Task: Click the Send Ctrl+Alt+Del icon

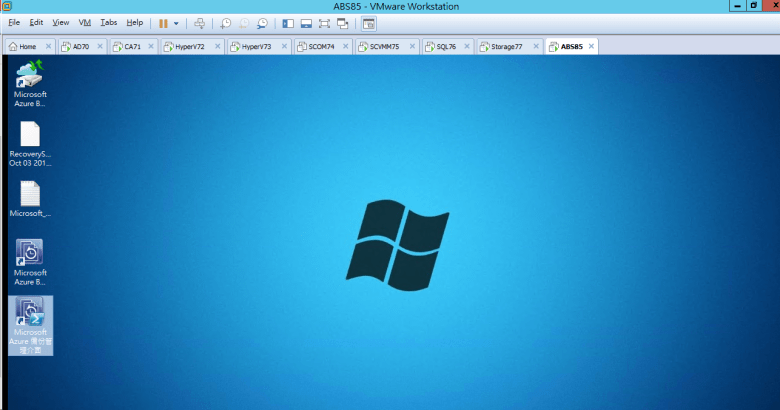Action: [x=200, y=22]
